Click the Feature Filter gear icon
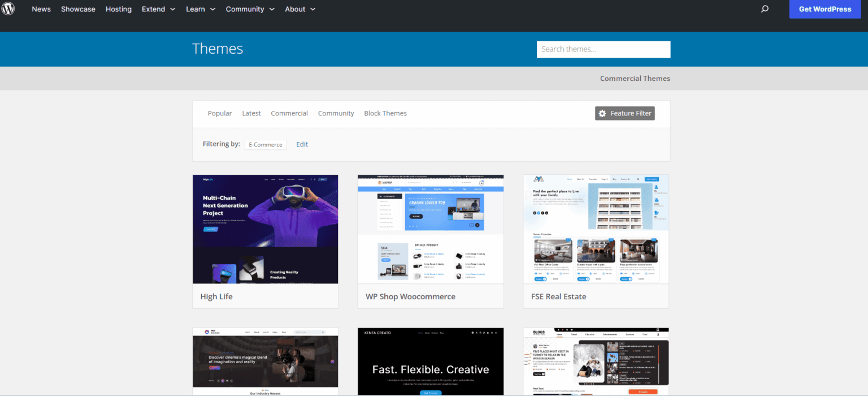 coord(602,113)
